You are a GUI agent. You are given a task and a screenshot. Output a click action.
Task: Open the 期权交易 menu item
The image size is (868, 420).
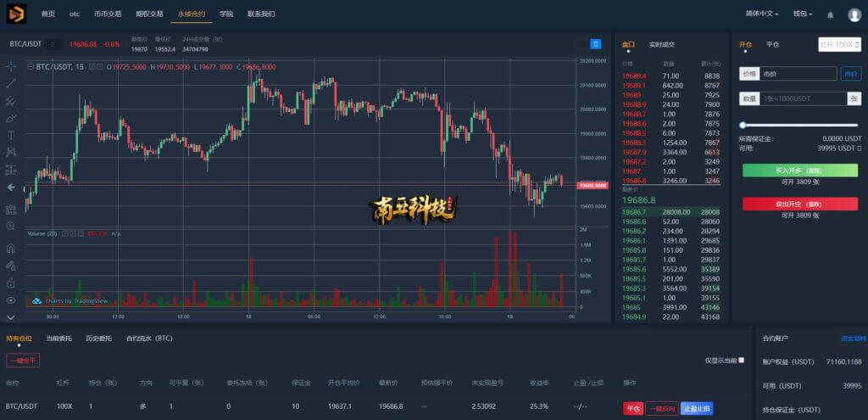point(149,14)
